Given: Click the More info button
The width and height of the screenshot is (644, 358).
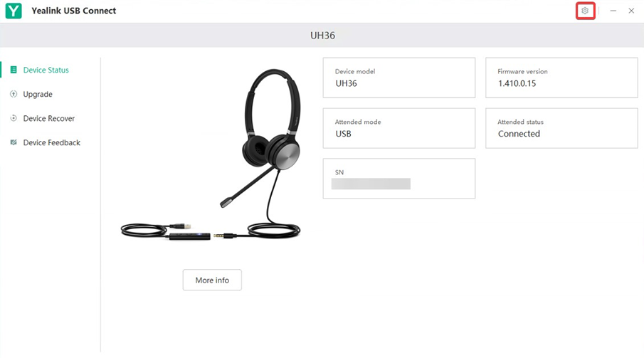Looking at the screenshot, I should (x=212, y=280).
